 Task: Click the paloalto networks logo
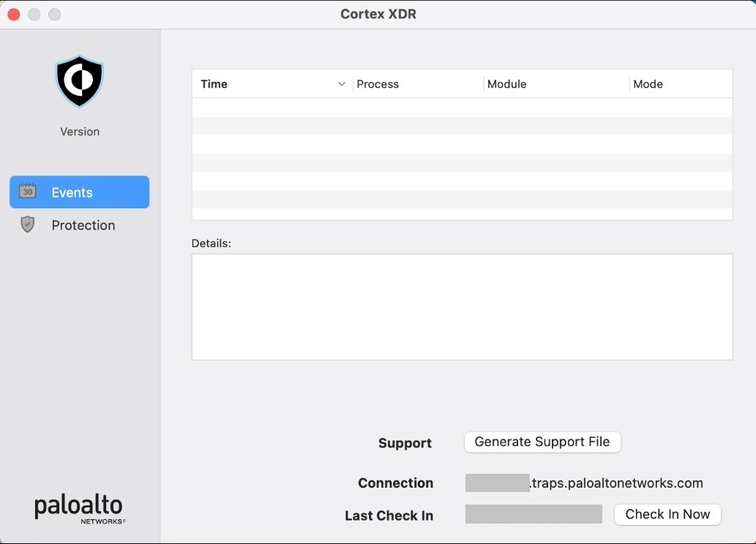[80, 510]
